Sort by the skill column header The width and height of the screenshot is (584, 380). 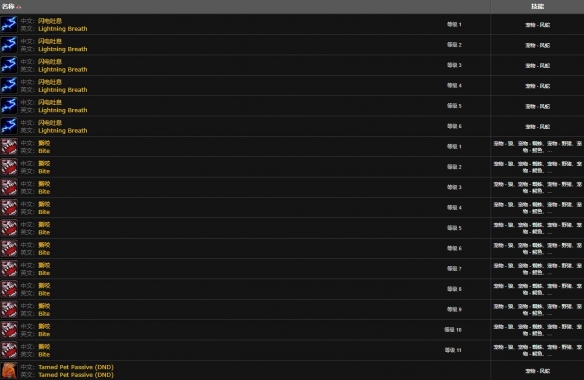537,6
